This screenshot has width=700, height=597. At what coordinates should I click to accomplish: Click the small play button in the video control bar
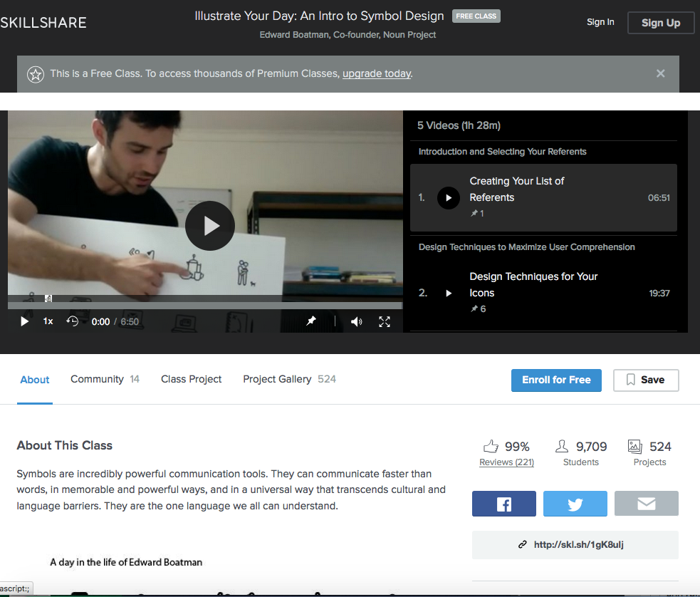click(x=24, y=321)
